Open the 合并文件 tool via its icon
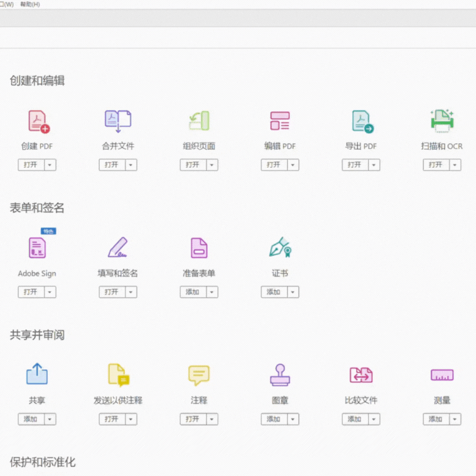 (x=117, y=121)
